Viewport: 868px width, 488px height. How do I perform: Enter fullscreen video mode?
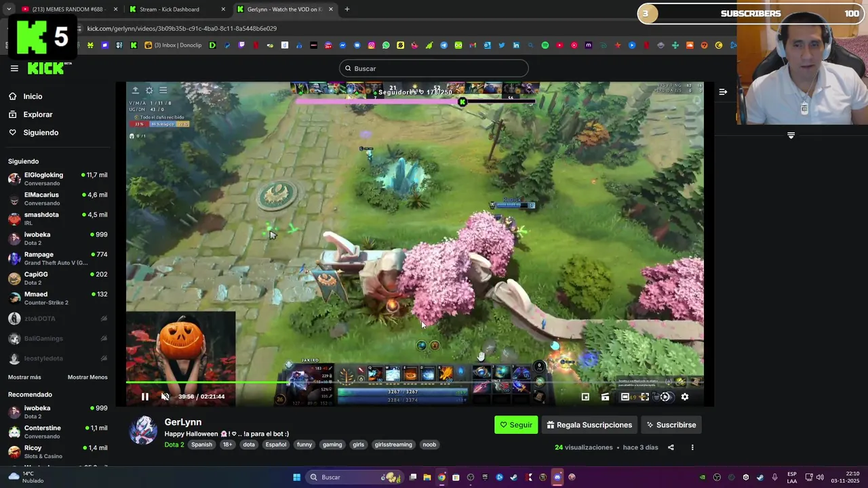pos(644,396)
